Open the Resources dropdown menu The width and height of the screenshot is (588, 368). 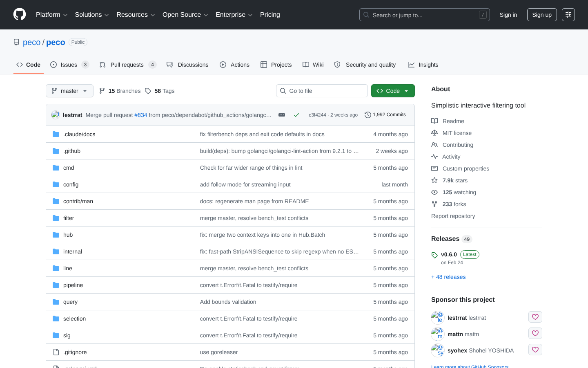[136, 15]
